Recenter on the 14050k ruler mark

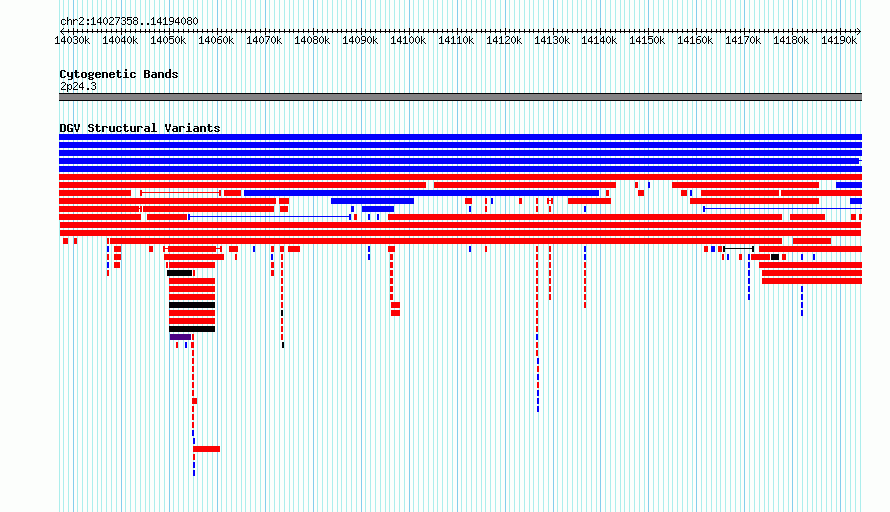point(168,40)
